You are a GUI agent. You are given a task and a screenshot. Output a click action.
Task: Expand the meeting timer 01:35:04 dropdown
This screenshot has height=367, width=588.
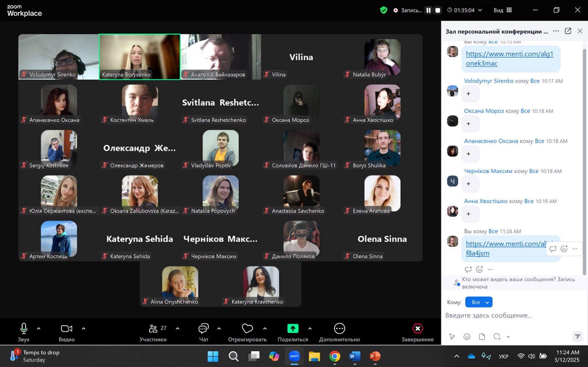click(480, 10)
